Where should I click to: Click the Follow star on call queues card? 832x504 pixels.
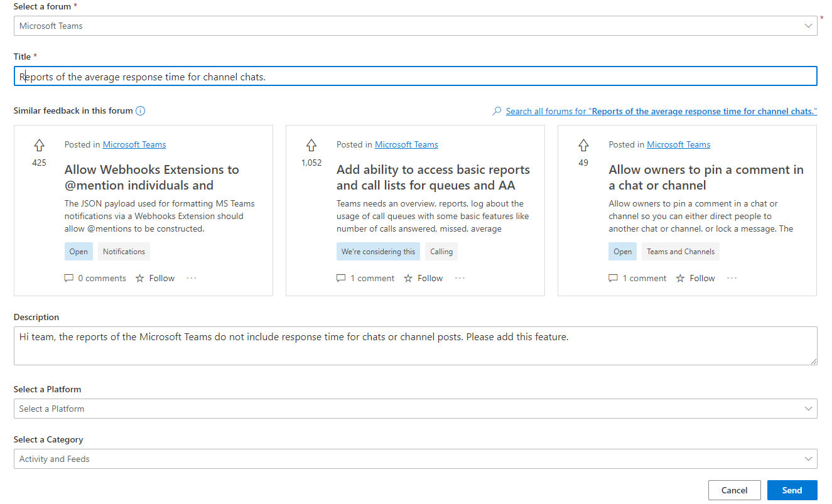point(408,278)
